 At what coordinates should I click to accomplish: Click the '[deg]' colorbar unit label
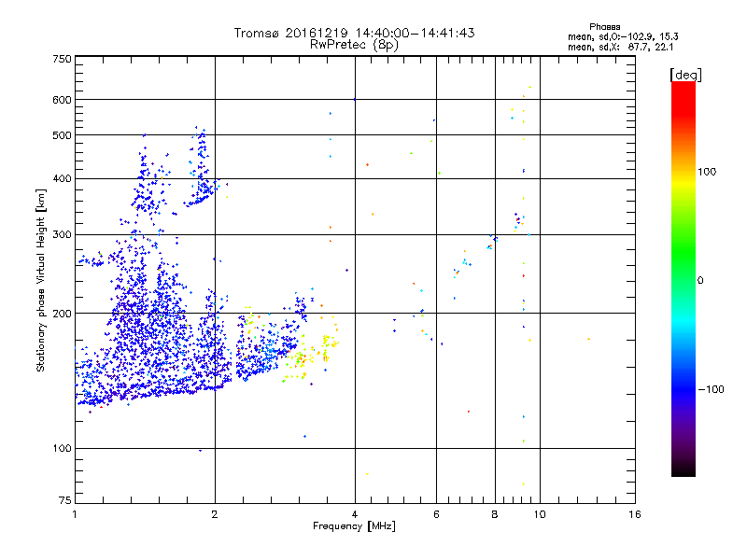(685, 75)
